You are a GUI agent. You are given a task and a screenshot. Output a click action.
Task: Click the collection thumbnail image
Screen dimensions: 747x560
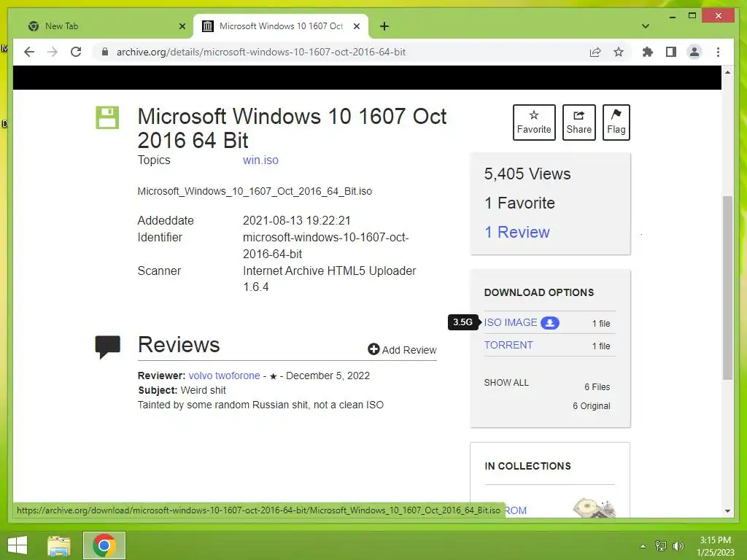click(x=594, y=507)
